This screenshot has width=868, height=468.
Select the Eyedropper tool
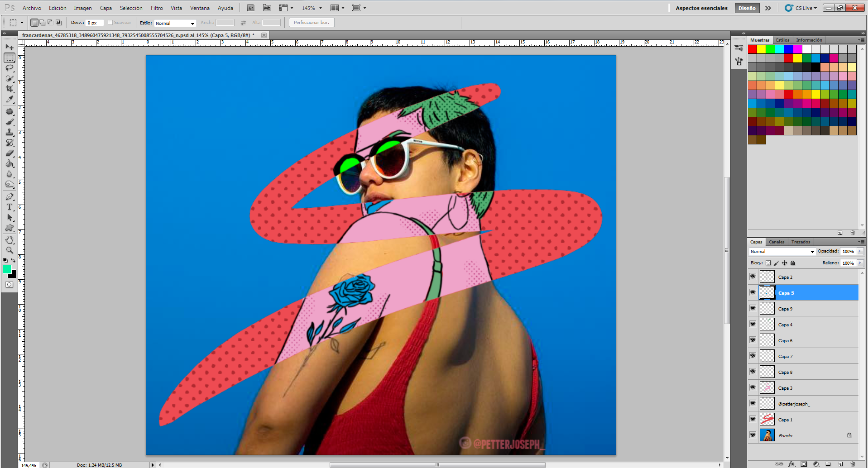[10, 99]
